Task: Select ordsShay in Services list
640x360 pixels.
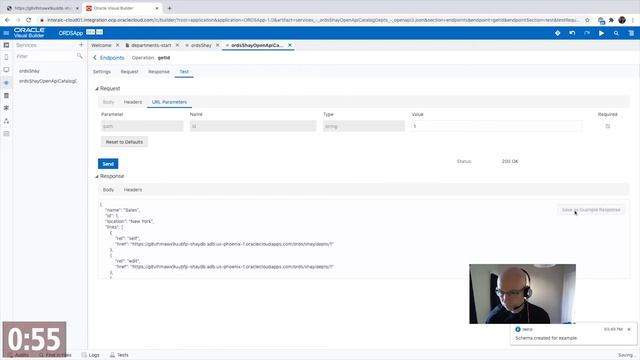Action: pos(29,71)
